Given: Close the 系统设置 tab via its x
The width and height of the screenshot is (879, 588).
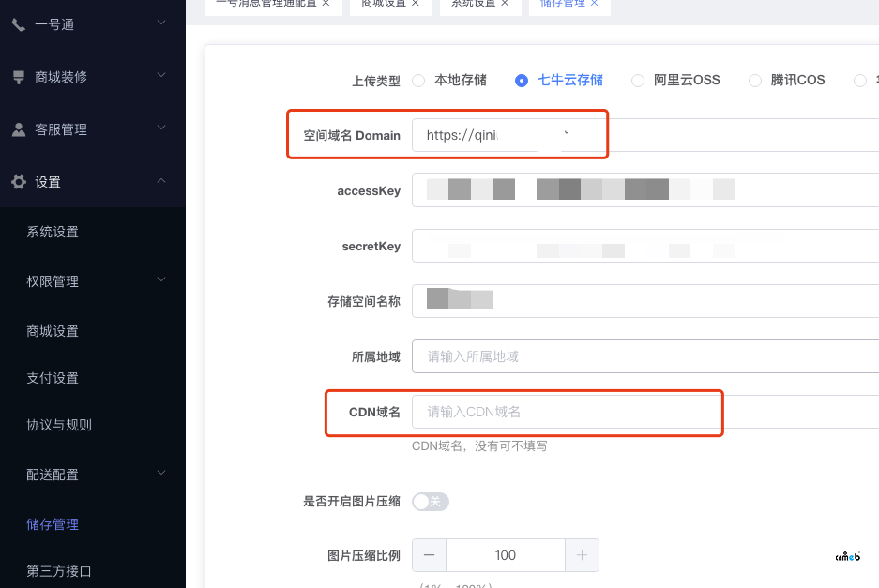Looking at the screenshot, I should click(505, 4).
